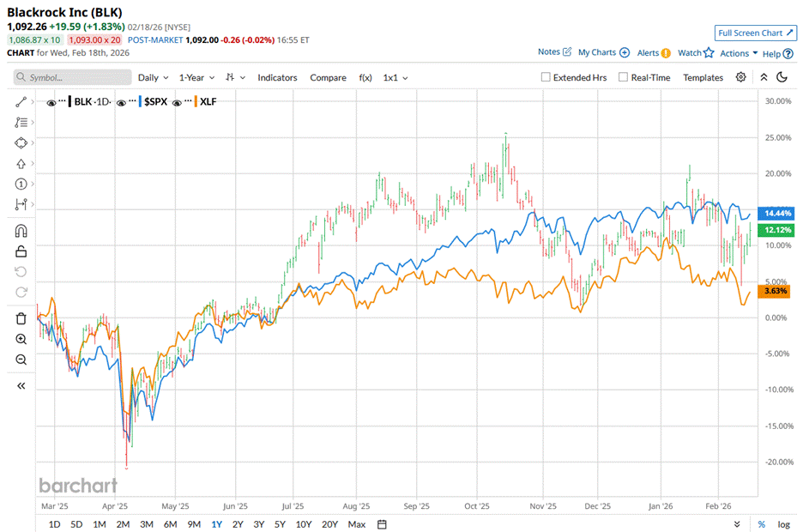Open the 1x1 layout dropdown
This screenshot has height=532, width=803.
tap(395, 78)
